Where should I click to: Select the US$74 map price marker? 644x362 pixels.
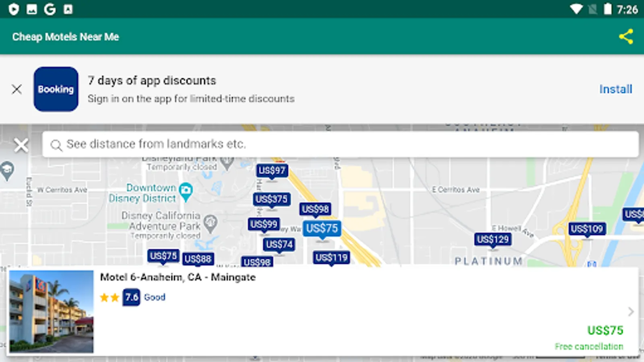pos(279,244)
